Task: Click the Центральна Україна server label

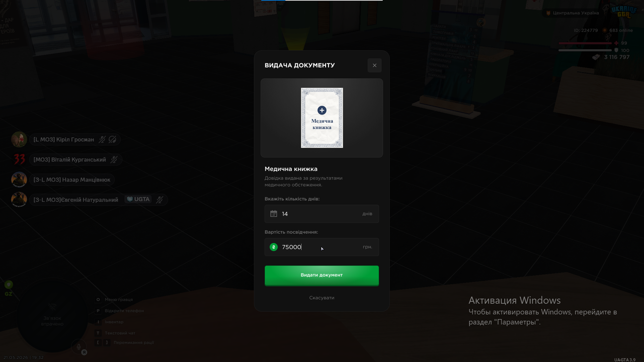Action: point(576,13)
